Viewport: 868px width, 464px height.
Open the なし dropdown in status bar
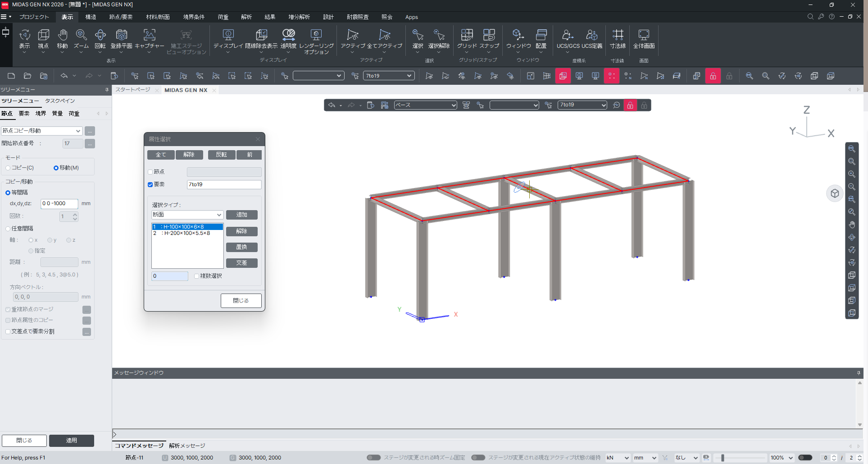point(686,458)
